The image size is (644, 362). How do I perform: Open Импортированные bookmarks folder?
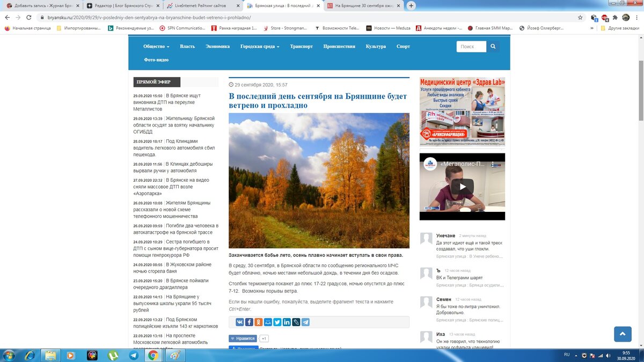pyautogui.click(x=79, y=28)
